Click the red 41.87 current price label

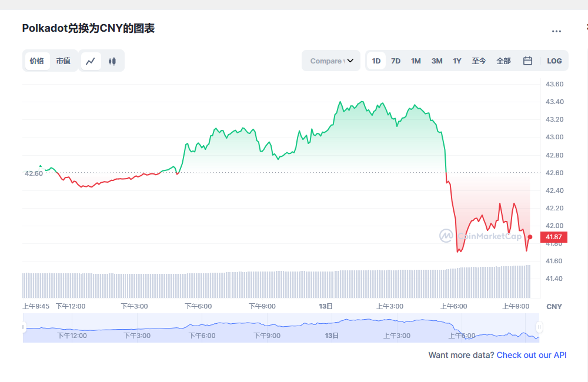coord(553,237)
